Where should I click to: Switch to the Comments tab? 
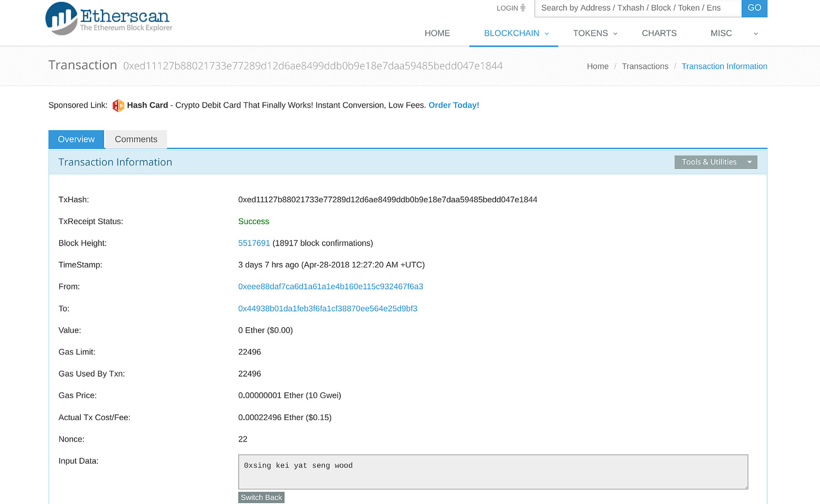tap(136, 139)
